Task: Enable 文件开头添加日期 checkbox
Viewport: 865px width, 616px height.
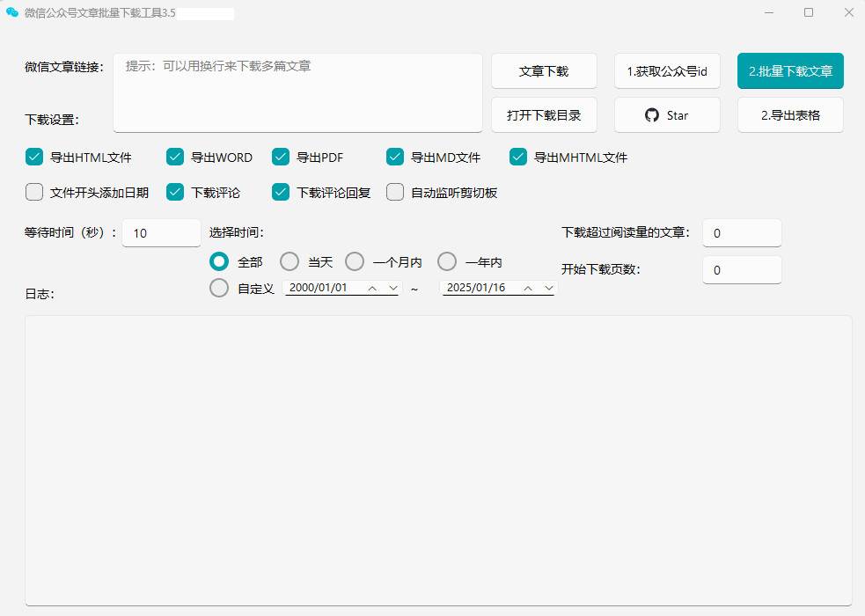Action: [34, 192]
